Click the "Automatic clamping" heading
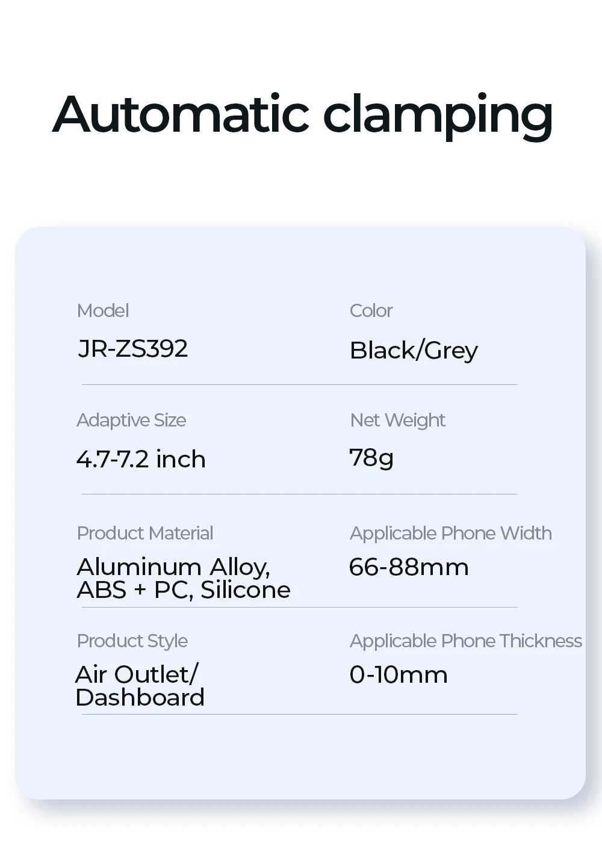 coord(302,114)
